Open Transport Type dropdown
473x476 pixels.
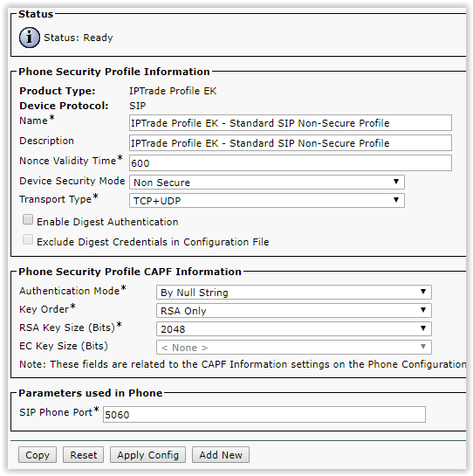point(267,200)
